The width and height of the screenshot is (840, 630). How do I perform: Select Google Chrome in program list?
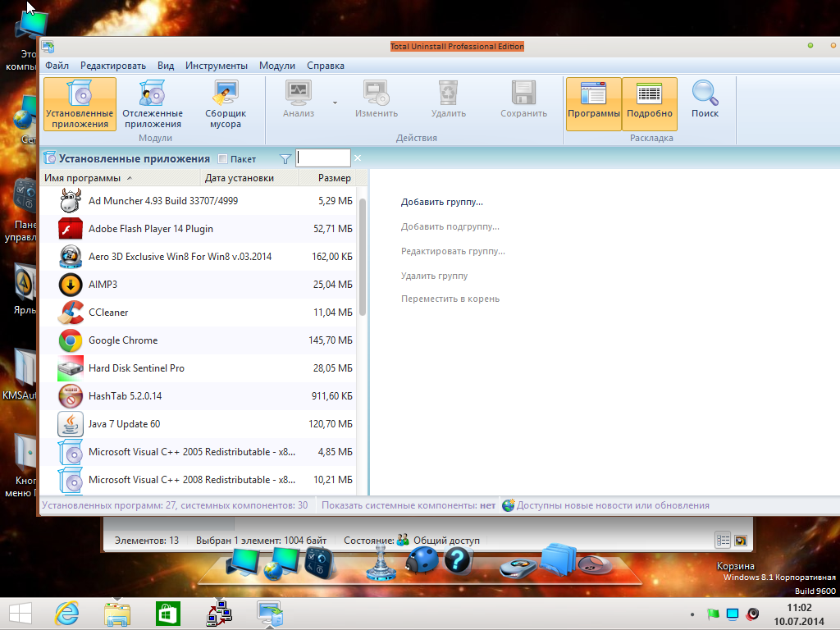[198, 340]
